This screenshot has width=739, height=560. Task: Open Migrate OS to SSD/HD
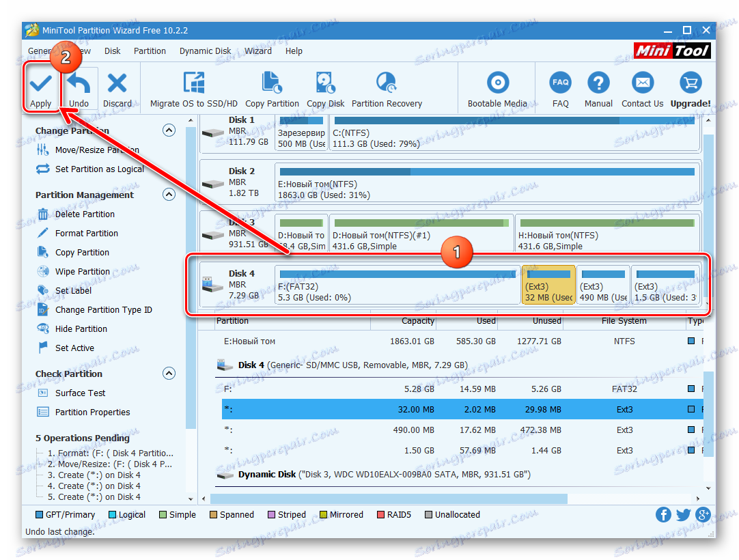194,89
